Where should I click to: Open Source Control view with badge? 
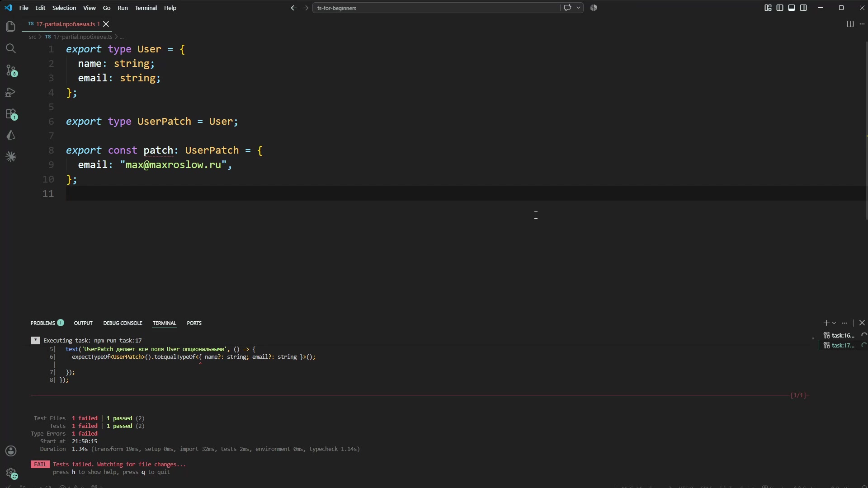11,70
